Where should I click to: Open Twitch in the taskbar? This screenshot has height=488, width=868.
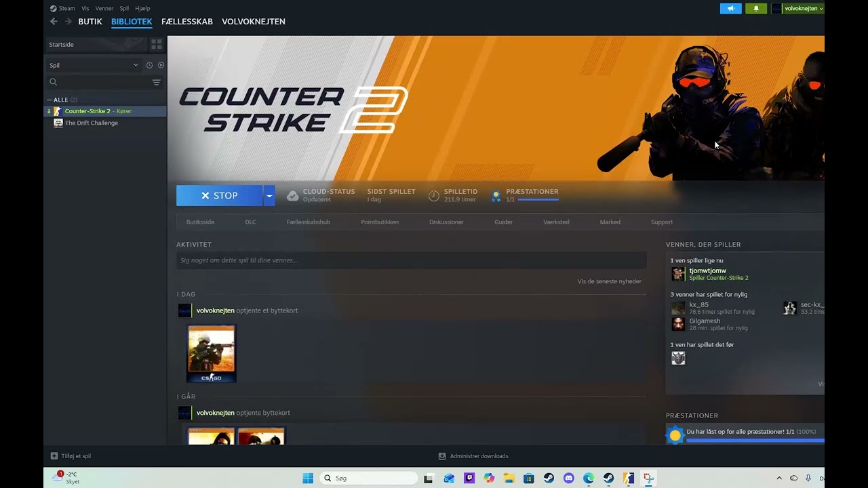[x=469, y=479]
